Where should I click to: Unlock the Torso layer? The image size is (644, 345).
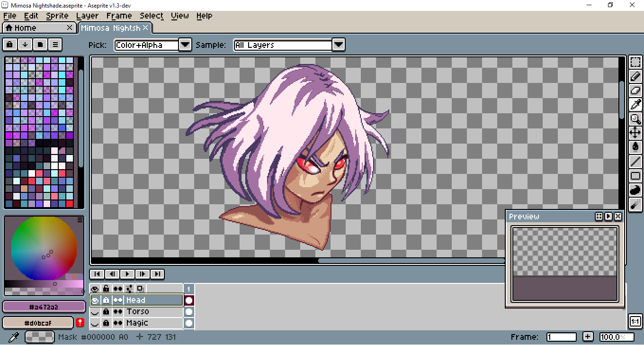107,311
